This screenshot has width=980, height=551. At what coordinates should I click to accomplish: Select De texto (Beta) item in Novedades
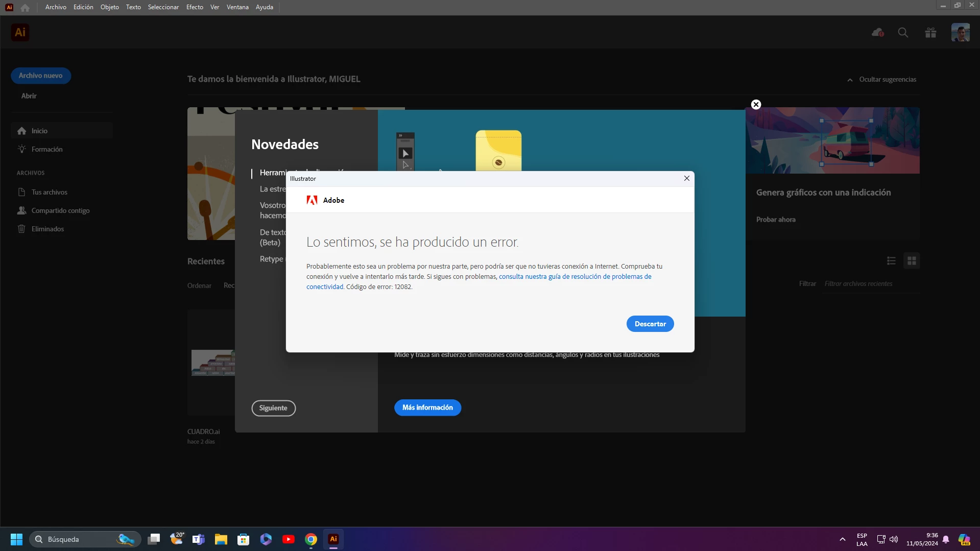272,237
